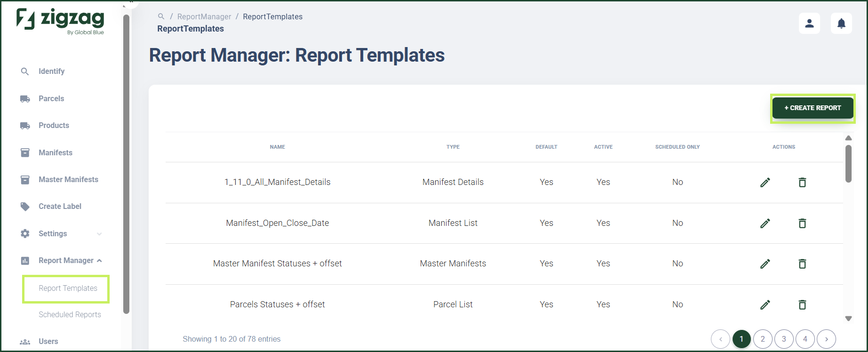Click the 1_11_0_All_Manifest_Details name cell
Screen dimensions: 868x352
click(278, 182)
